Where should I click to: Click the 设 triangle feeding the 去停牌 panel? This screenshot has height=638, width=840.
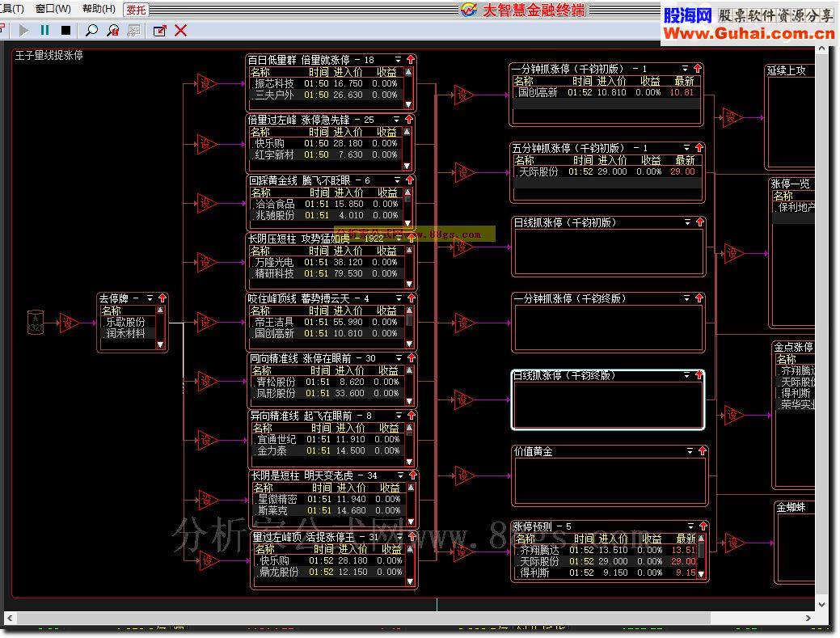69,323
